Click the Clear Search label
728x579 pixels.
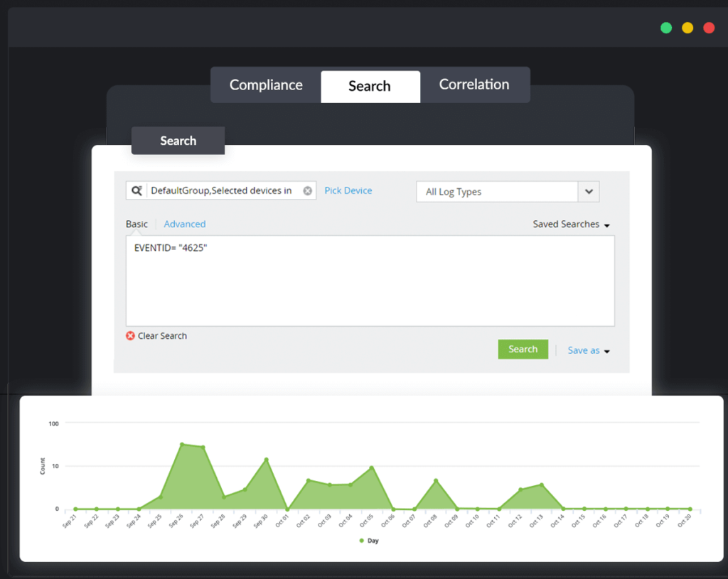coord(162,335)
